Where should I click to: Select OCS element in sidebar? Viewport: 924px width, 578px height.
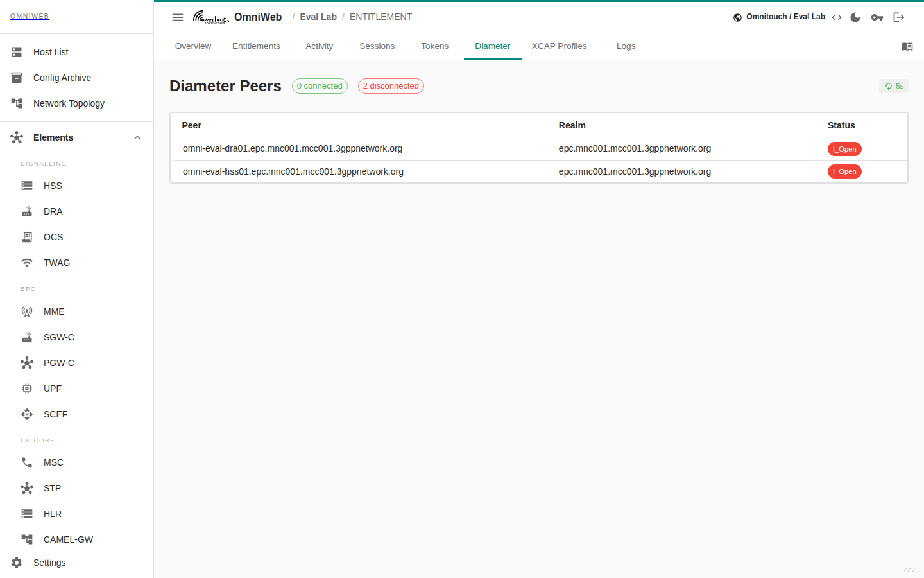77,237
